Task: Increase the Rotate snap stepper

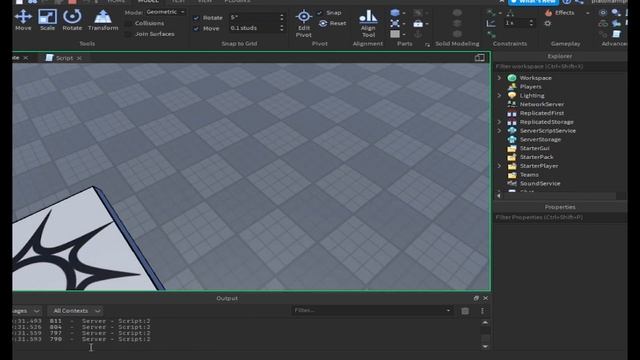Action: 282,16
